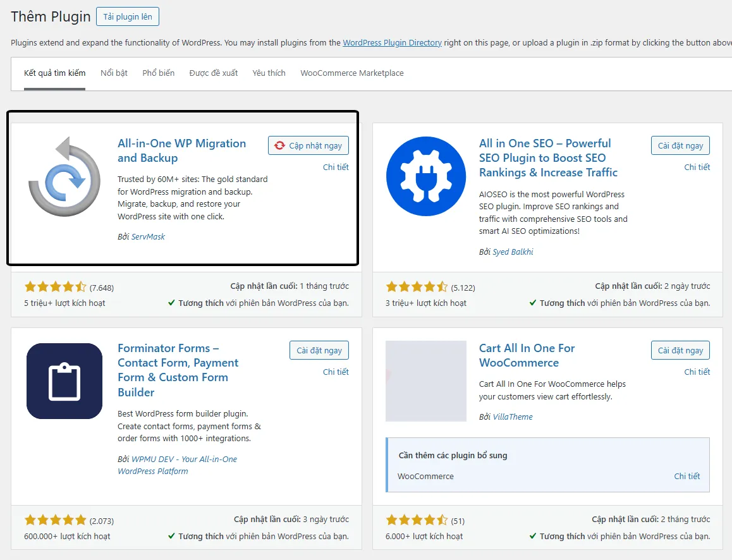
Task: Update All-in-One WP Migration with Cập nhật ngay
Action: point(308,145)
